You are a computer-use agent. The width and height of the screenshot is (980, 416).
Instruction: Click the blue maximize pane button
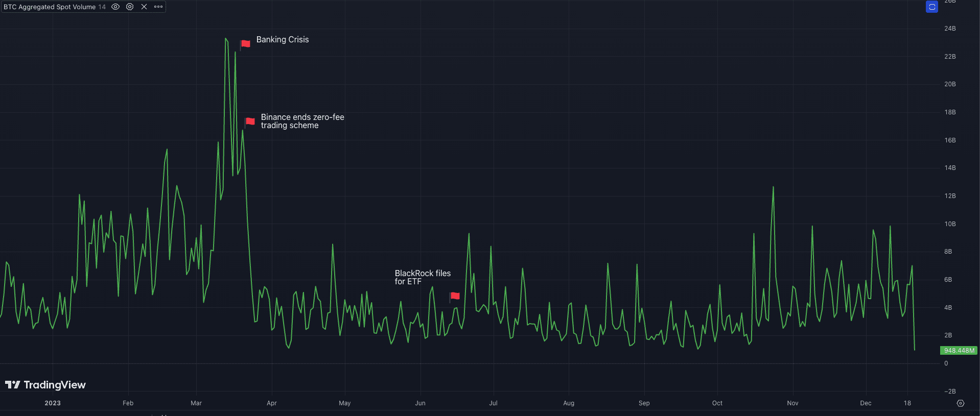coord(931,7)
